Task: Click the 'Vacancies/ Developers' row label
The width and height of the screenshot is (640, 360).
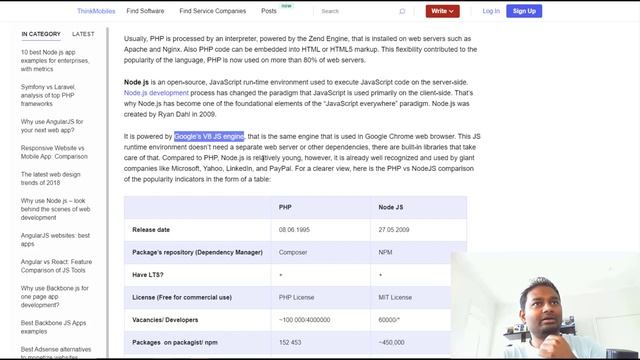Action: pyautogui.click(x=165, y=320)
